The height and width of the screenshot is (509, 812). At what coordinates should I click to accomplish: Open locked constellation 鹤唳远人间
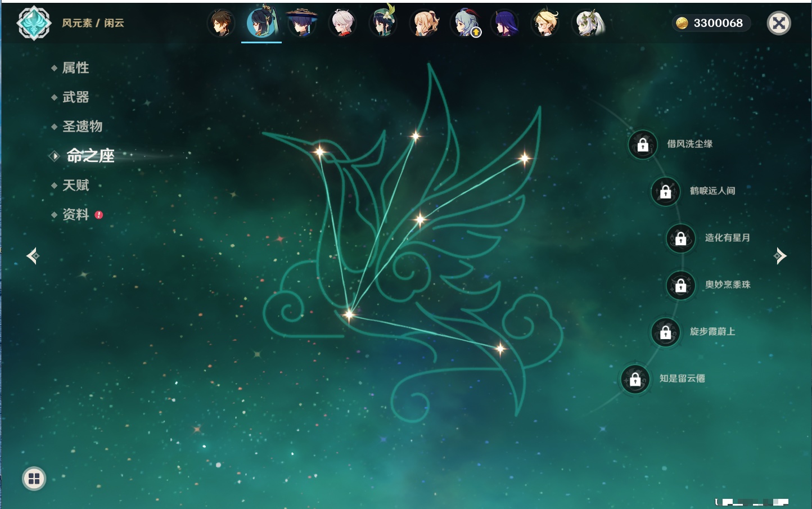click(x=665, y=191)
